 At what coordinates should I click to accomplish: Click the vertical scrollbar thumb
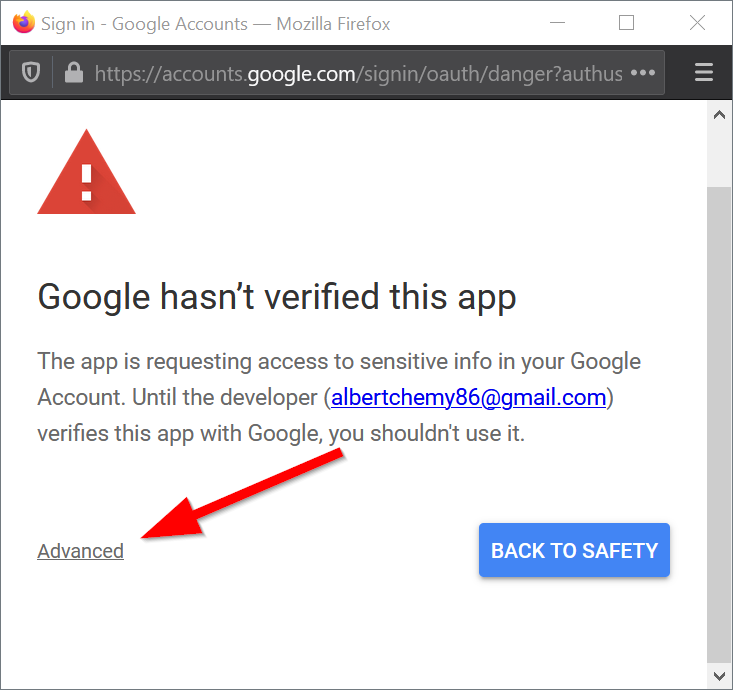pyautogui.click(x=718, y=420)
